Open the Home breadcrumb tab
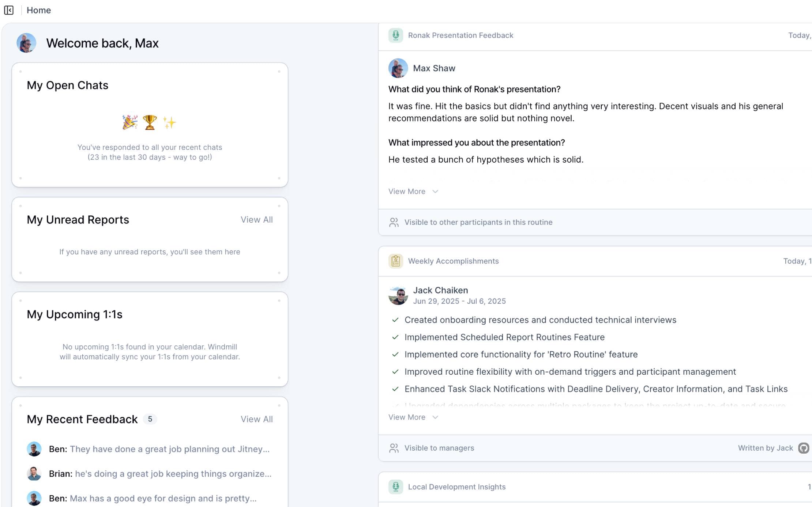This screenshot has height=507, width=812. (x=39, y=10)
